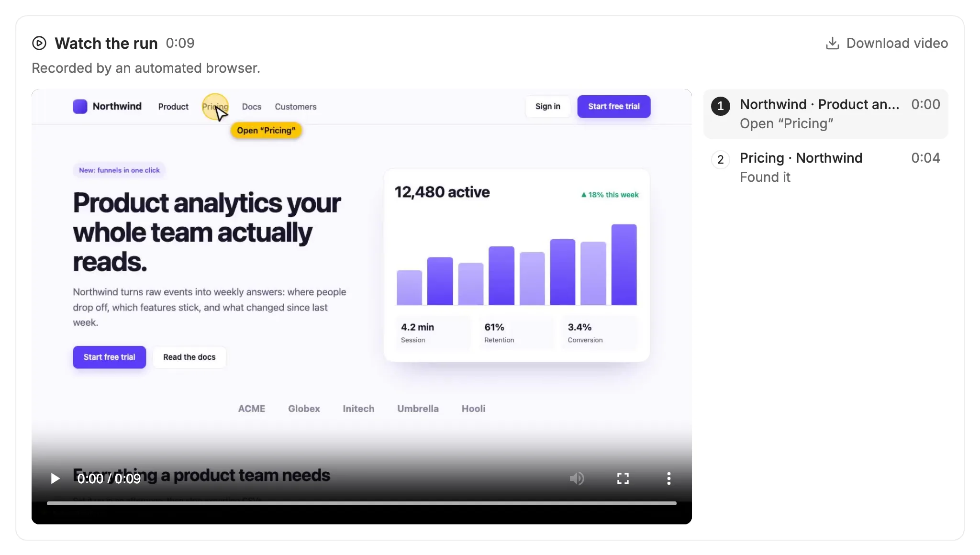The image size is (980, 555).
Task: Click the Northwind logo icon
Action: (80, 106)
